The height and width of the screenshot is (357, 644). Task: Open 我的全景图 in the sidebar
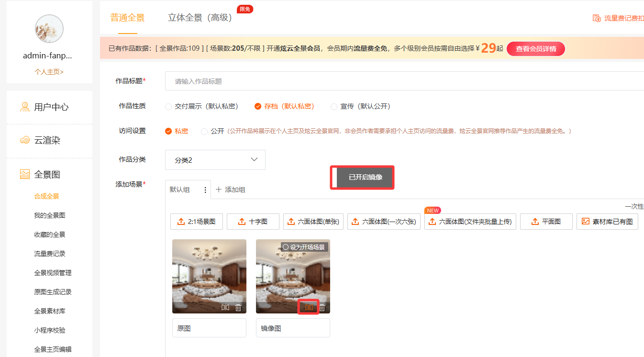pyautogui.click(x=49, y=215)
